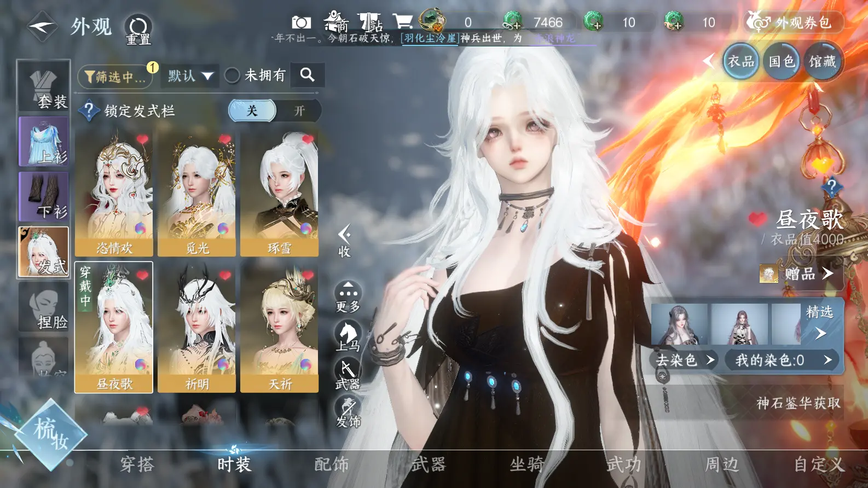Choose the 昼夜歌 hairstyle card
Viewport: 868px width, 488px height.
114,327
